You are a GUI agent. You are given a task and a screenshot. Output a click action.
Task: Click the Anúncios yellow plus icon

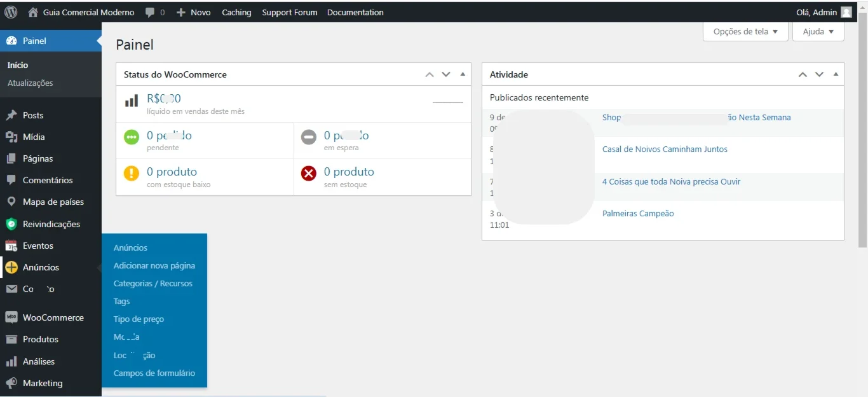click(11, 267)
